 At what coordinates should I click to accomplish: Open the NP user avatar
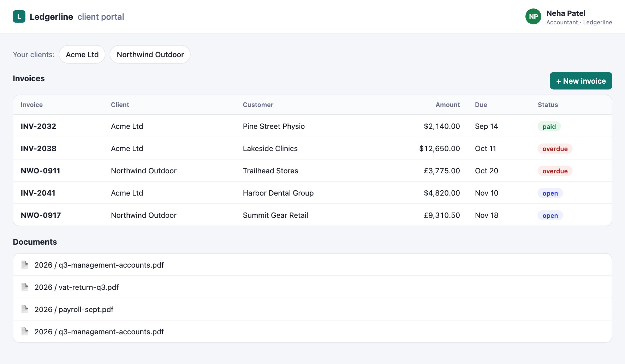[x=533, y=17]
